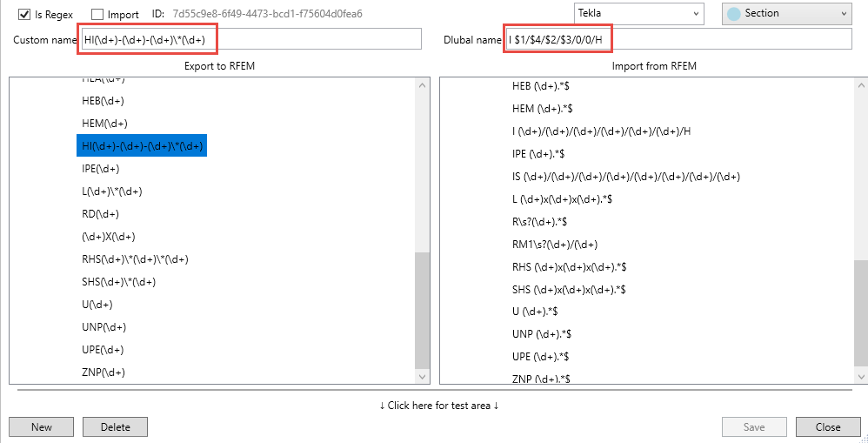Open the Tekla application dropdown

(x=639, y=13)
